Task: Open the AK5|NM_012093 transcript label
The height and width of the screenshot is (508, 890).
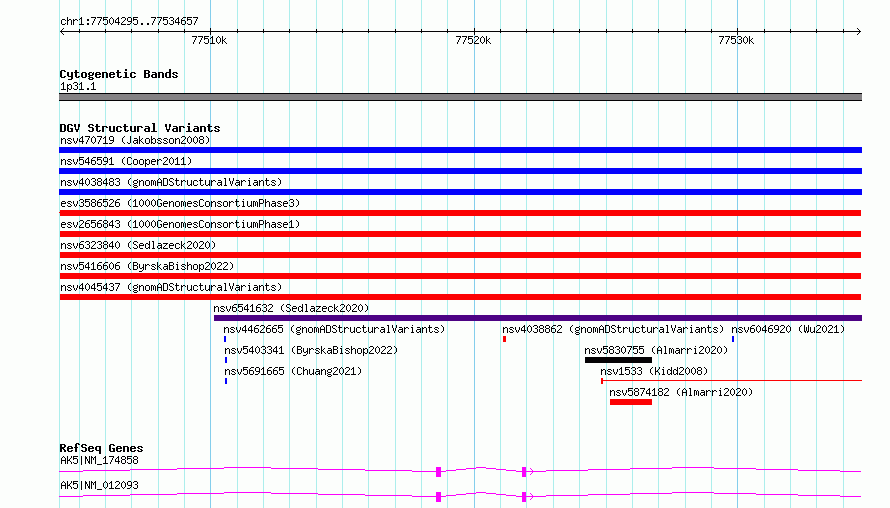Action: (x=99, y=485)
